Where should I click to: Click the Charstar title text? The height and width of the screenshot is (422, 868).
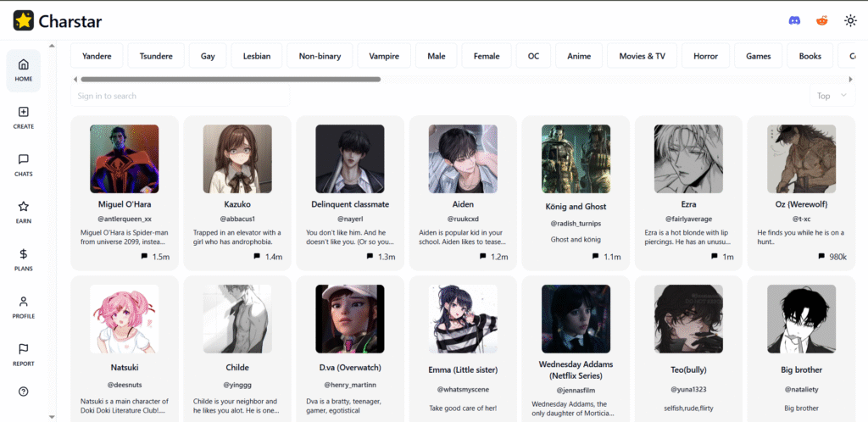coord(70,21)
